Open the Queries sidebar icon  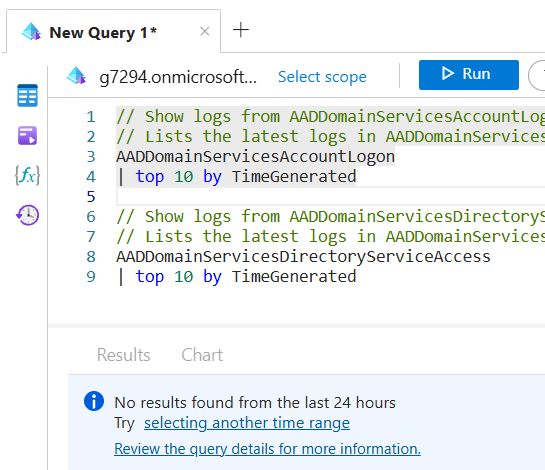27,135
